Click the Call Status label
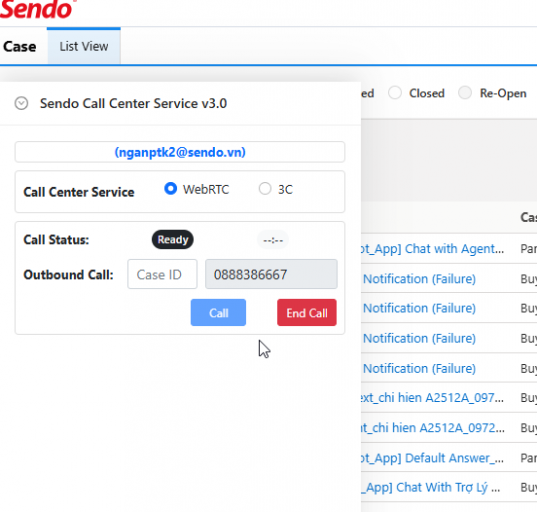Viewport: 537px width, 512px height. coord(56,240)
